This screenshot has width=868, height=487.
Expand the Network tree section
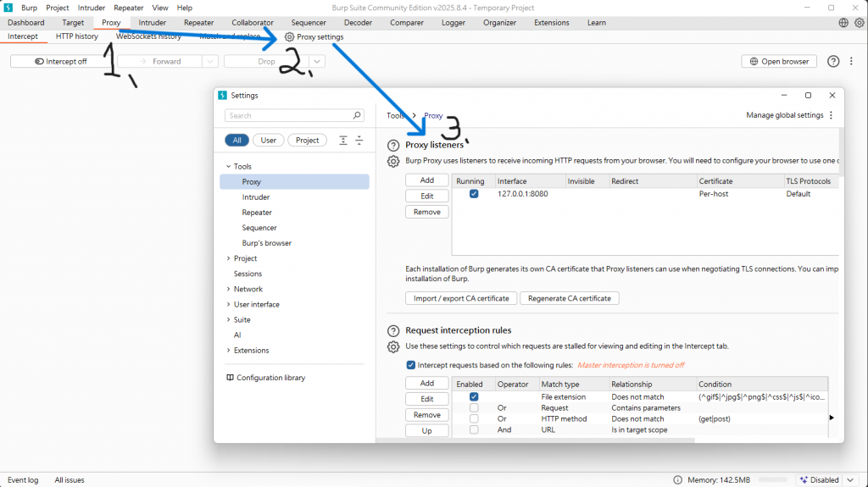228,289
